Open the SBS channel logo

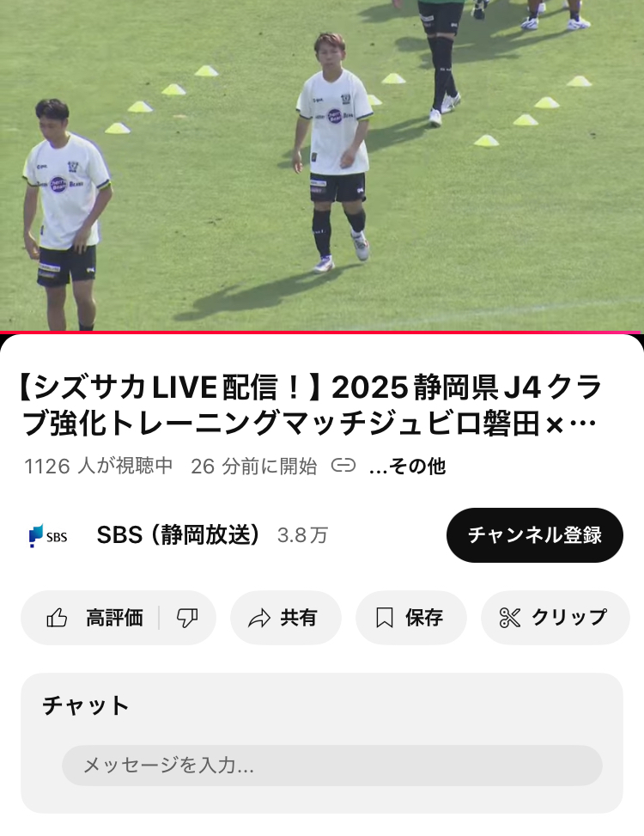[x=48, y=536]
